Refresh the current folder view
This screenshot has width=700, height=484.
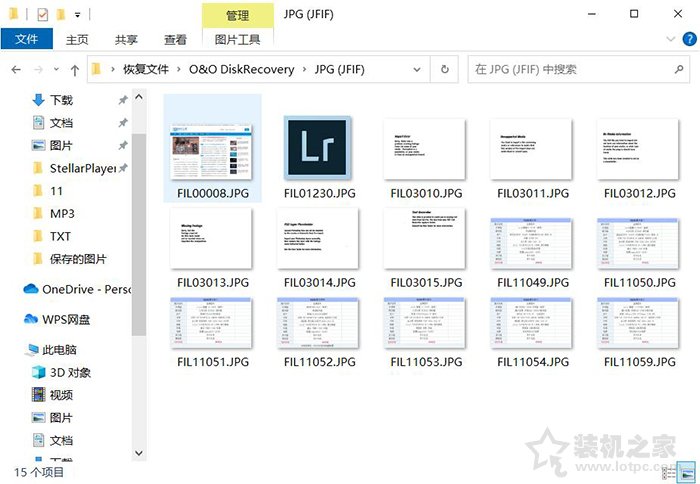pyautogui.click(x=444, y=70)
